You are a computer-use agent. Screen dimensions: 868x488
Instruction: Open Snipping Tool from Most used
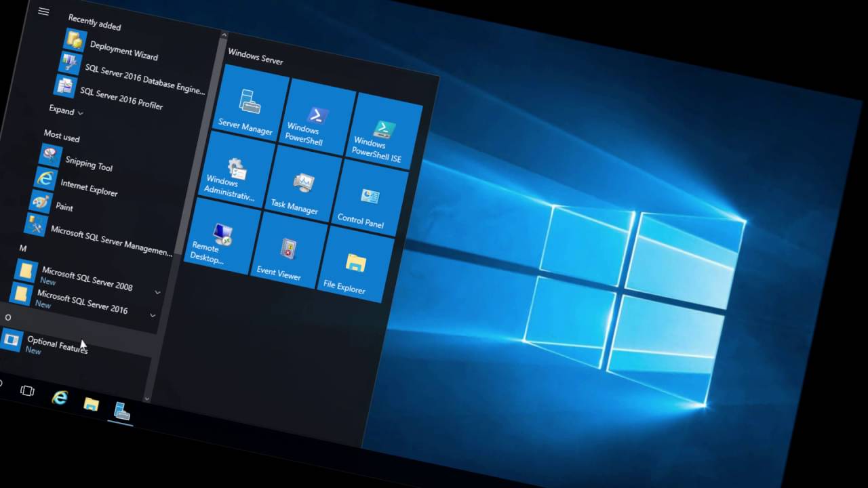(x=77, y=159)
